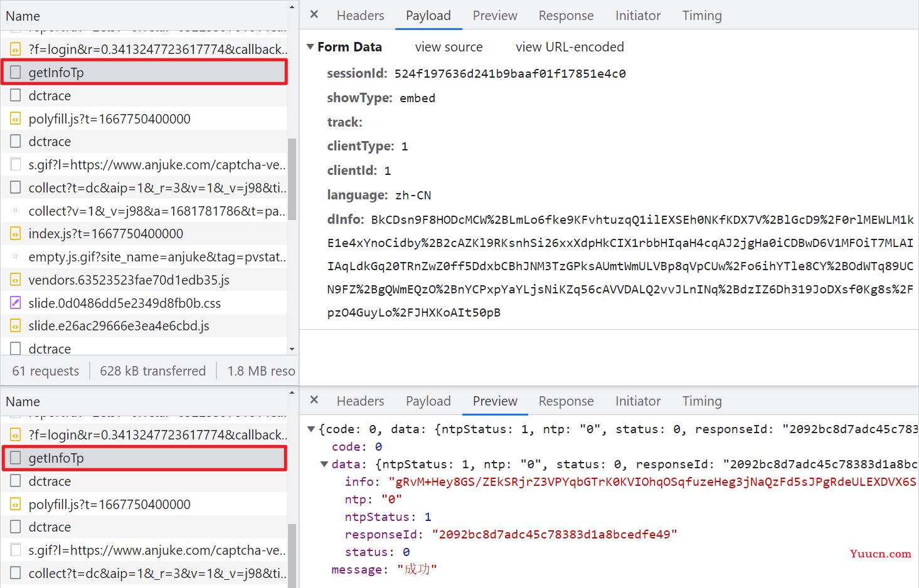Screen dimensions: 919x588
Task: Click the showType embed value
Action: pyautogui.click(x=417, y=98)
